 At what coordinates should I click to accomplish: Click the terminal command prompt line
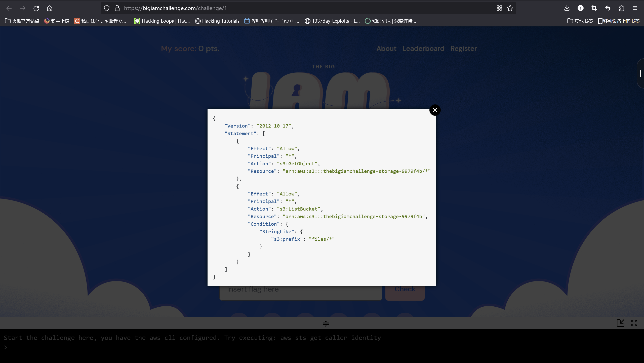tap(322, 347)
